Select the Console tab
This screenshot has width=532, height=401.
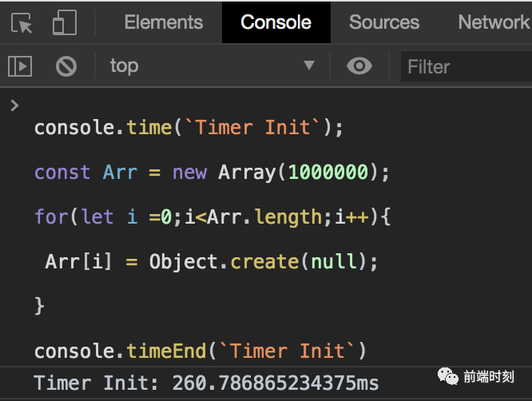[276, 22]
